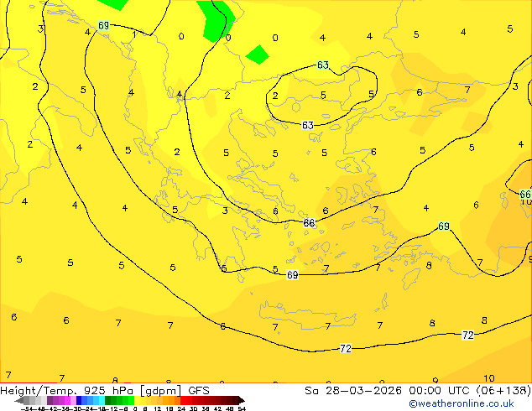Click the Sa 28-03-2026 00:00 UTC timestamp
Viewport: 532px width, 411px height.
pyautogui.click(x=418, y=391)
